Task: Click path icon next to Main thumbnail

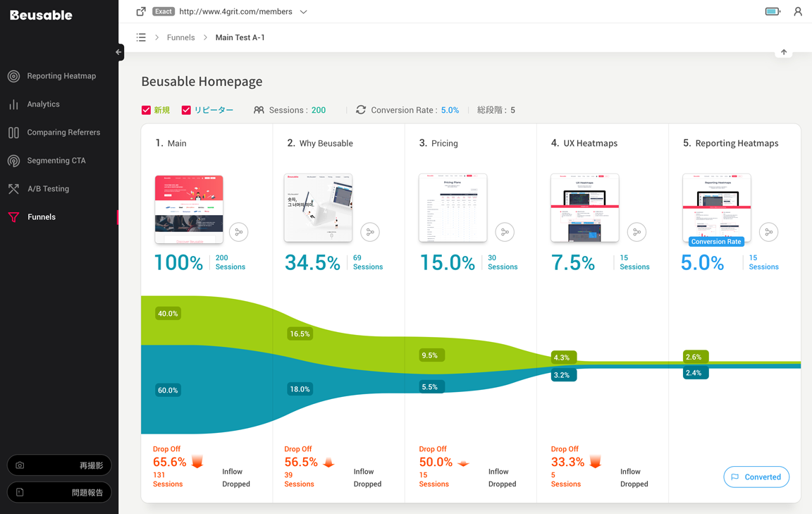Action: pyautogui.click(x=238, y=232)
